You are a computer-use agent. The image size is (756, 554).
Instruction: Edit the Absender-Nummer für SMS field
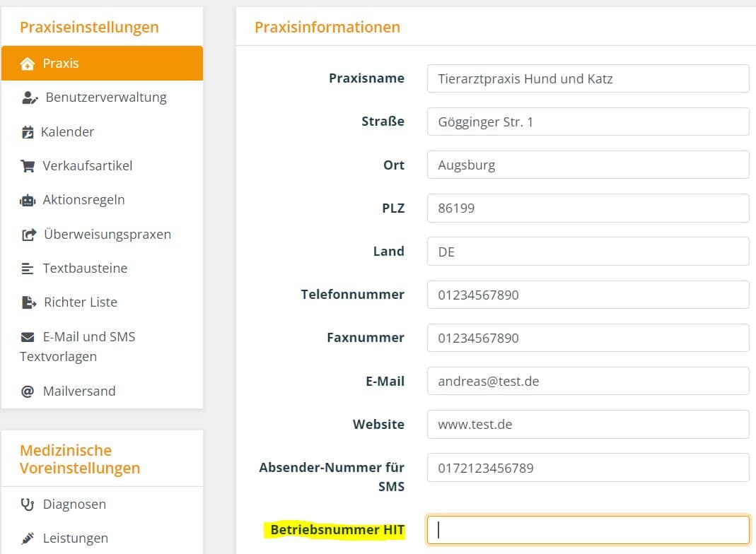coord(588,468)
